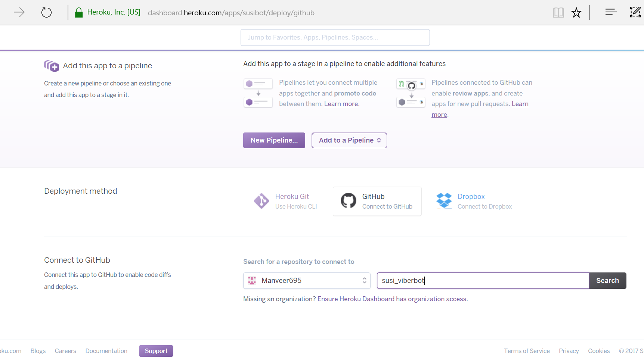This screenshot has width=644, height=362.
Task: Open the Blogs footer link
Action: (x=38, y=351)
